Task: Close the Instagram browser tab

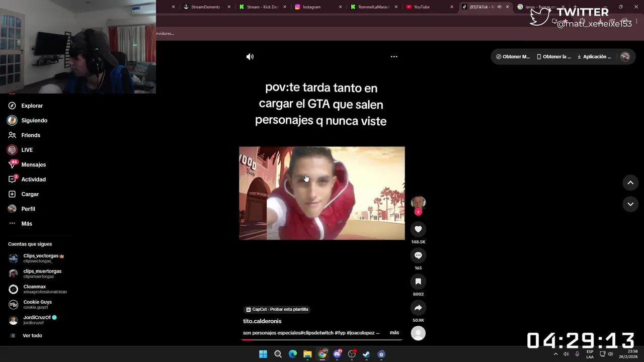Action: click(340, 7)
